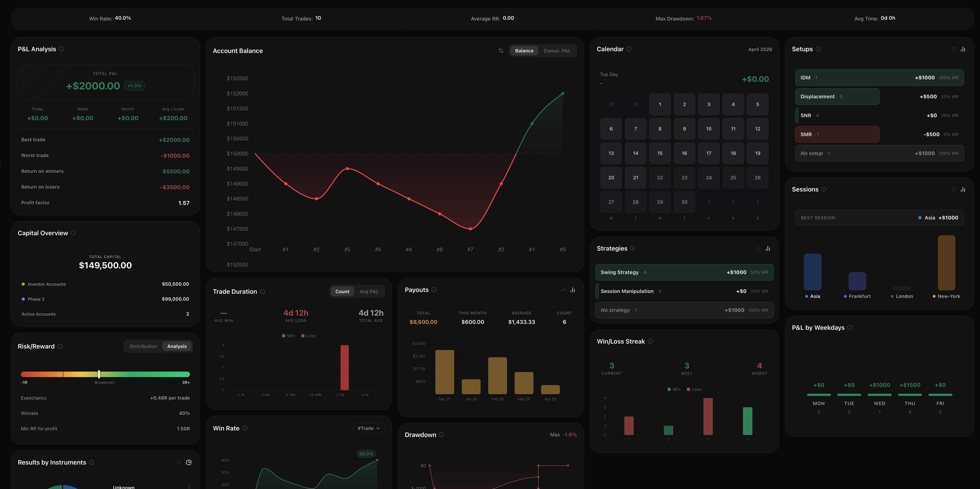
Task: Open P&L Analysis info icon
Action: (61, 49)
